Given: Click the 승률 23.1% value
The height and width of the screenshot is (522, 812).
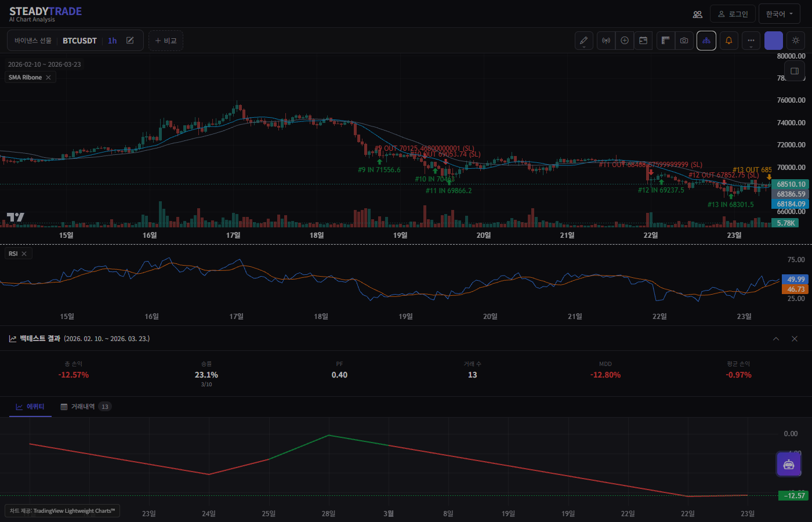Looking at the screenshot, I should (206, 375).
